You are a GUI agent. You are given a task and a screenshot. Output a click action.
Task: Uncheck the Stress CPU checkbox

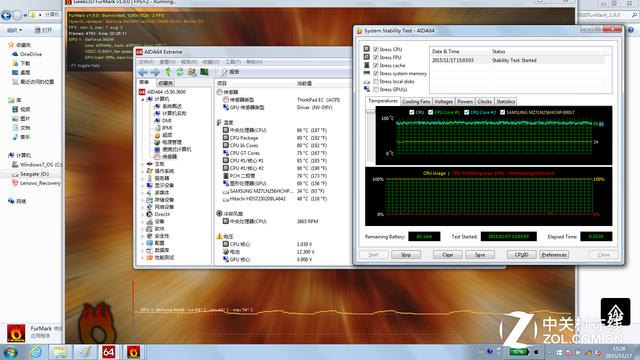pos(376,49)
